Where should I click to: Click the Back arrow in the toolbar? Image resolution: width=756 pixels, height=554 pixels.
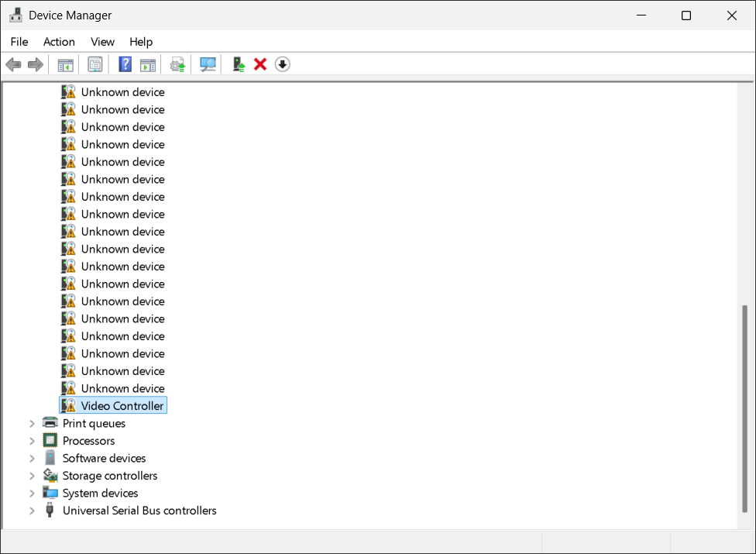point(13,64)
